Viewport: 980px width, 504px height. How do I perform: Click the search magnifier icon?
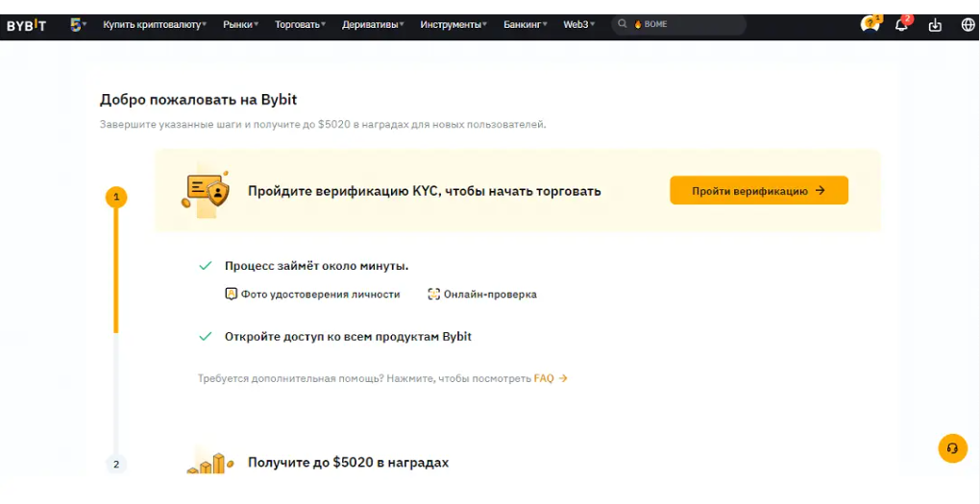pyautogui.click(x=622, y=24)
